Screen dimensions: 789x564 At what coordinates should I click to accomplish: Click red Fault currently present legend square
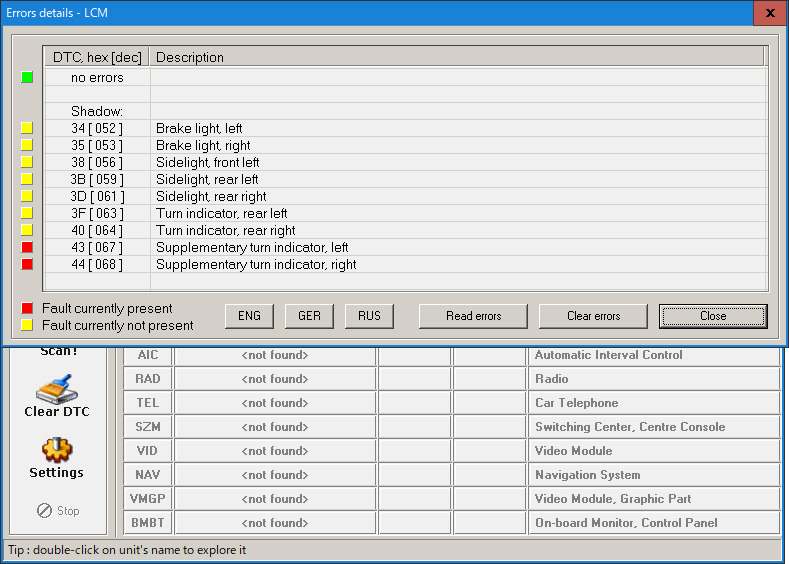click(27, 308)
